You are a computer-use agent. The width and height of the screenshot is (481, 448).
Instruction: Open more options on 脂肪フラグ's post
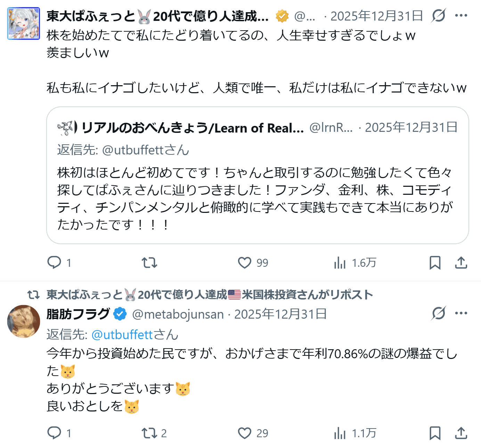click(x=461, y=313)
